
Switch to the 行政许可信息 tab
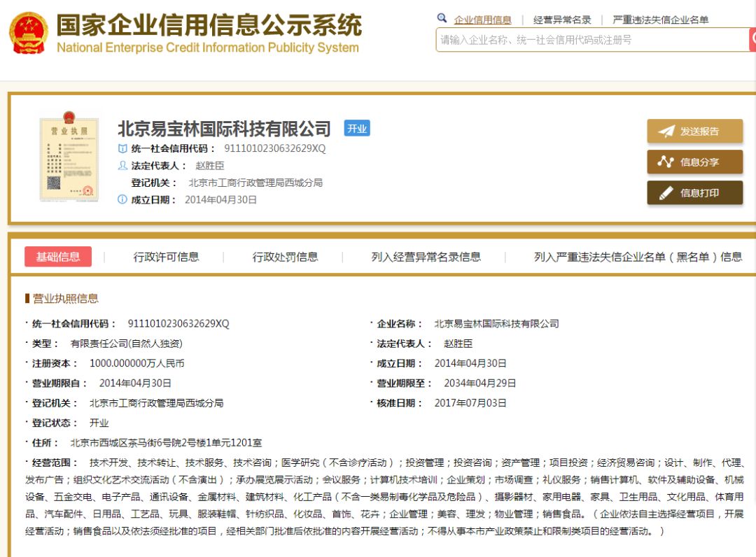[168, 257]
